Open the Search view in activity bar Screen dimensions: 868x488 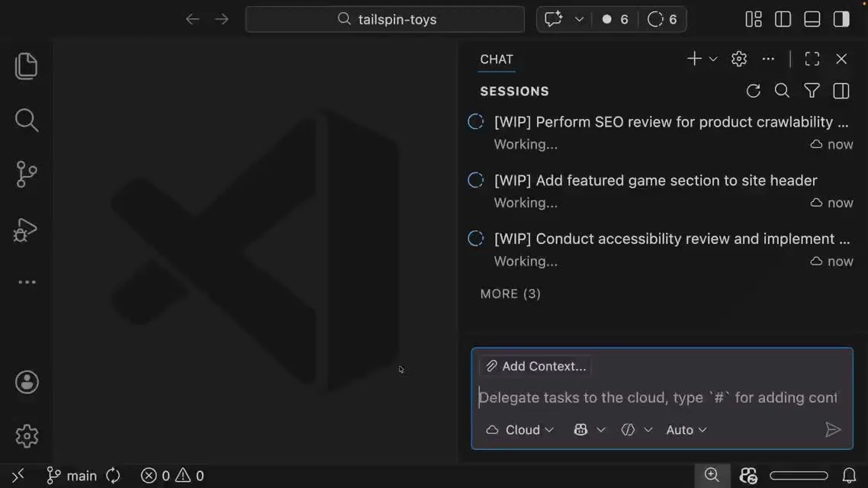tap(26, 120)
